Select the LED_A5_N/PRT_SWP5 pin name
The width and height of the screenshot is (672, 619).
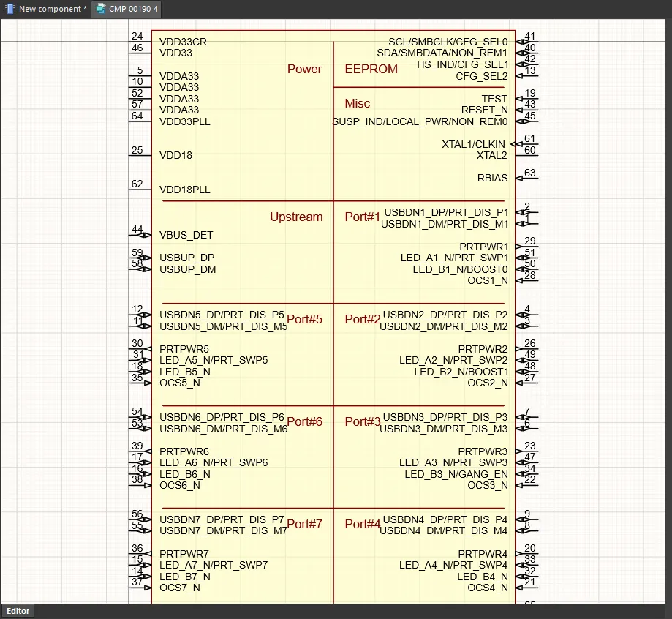(x=214, y=360)
